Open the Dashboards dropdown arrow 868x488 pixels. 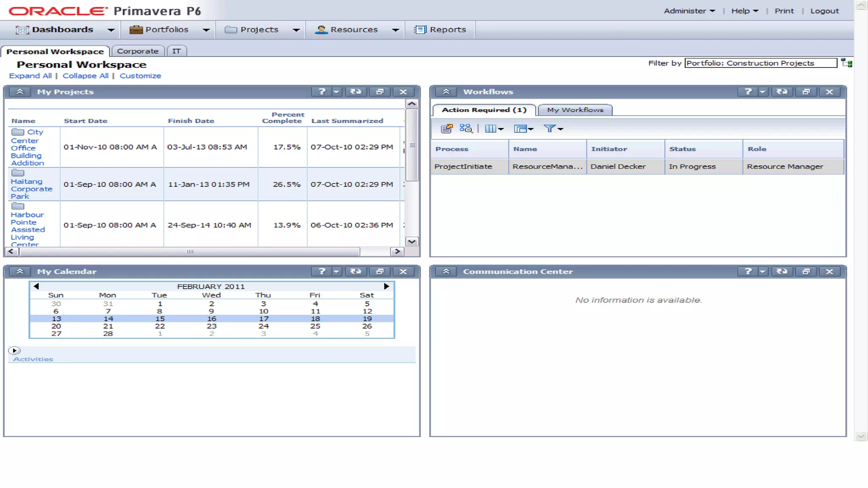tap(111, 30)
